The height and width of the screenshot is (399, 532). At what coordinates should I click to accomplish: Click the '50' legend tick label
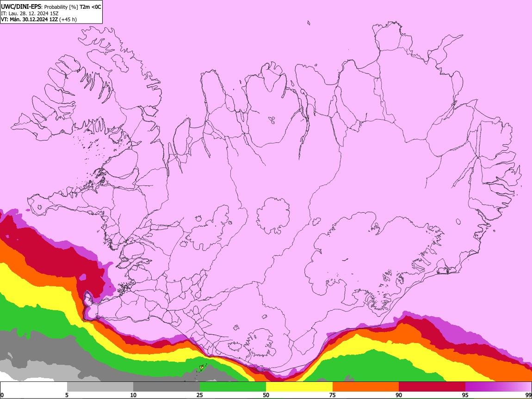click(x=266, y=395)
